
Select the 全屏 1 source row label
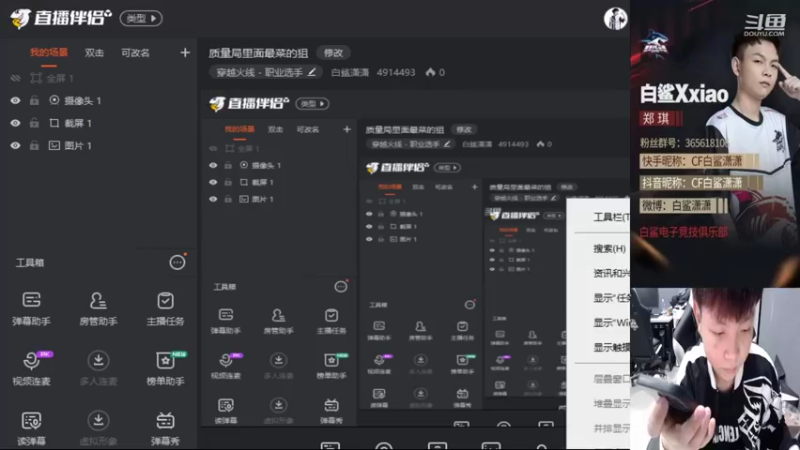pyautogui.click(x=60, y=78)
